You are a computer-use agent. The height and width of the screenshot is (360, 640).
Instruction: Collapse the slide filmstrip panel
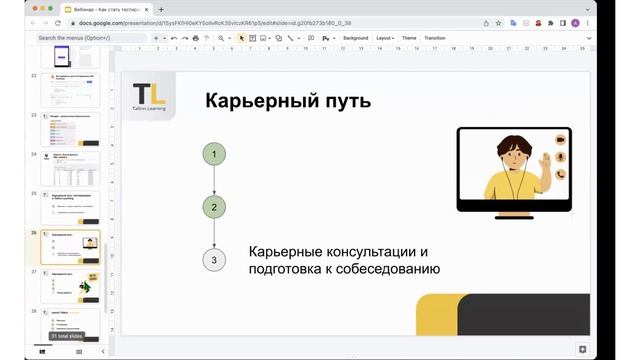click(x=102, y=351)
